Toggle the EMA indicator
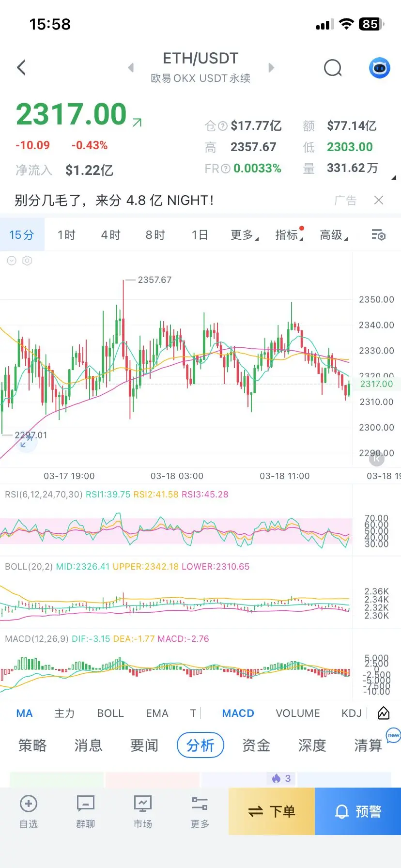Screen dimensions: 401x868 point(157,713)
